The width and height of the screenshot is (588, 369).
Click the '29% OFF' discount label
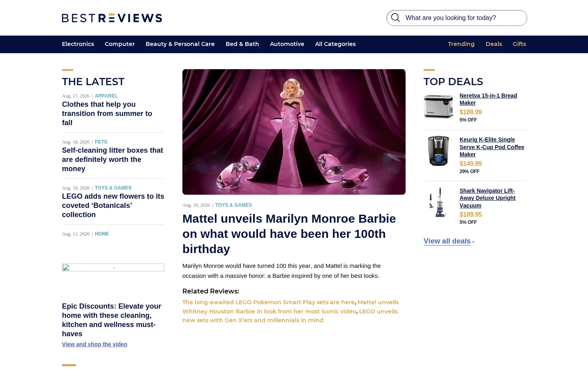pyautogui.click(x=470, y=172)
